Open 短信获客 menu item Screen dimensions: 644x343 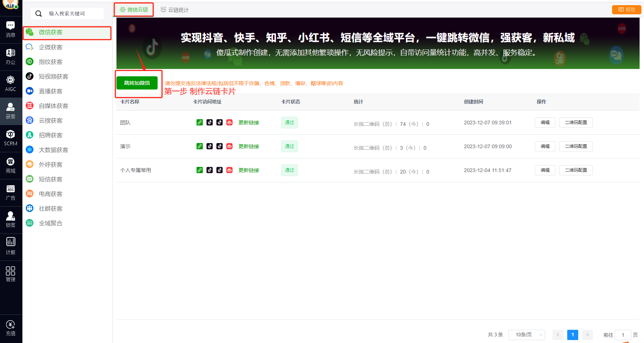pos(67,179)
